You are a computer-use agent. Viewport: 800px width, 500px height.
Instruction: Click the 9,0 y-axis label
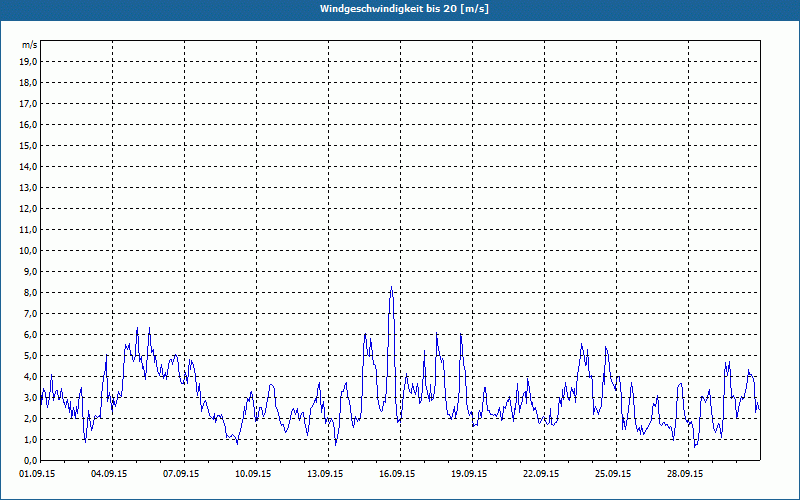(x=31, y=271)
